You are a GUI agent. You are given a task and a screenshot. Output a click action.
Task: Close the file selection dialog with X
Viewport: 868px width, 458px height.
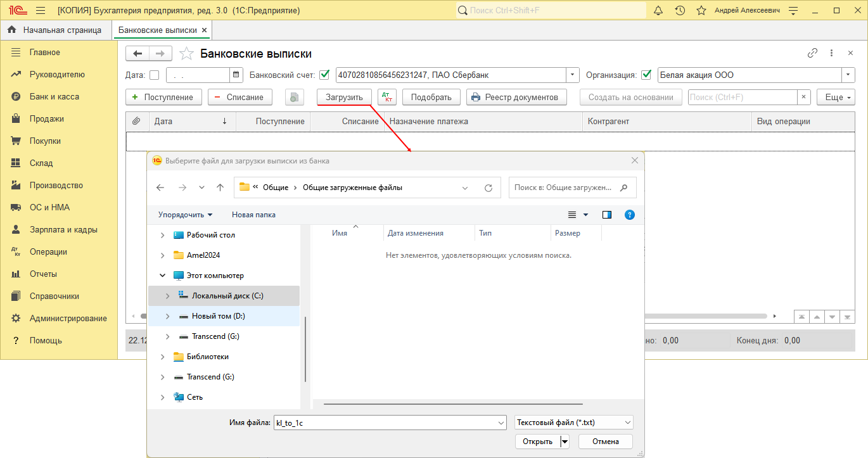point(635,161)
